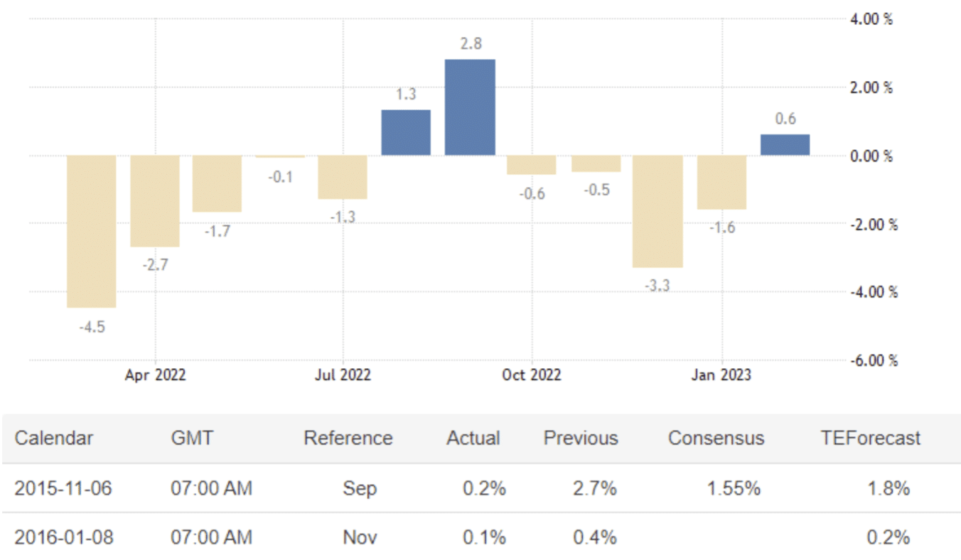
Task: Click the Oct 2022 axis label
Action: point(532,375)
